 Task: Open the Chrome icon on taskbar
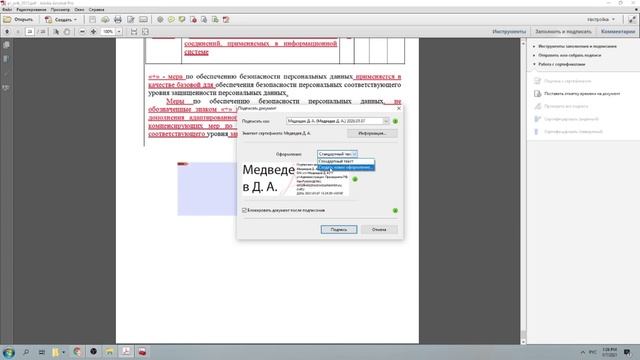click(x=77, y=352)
